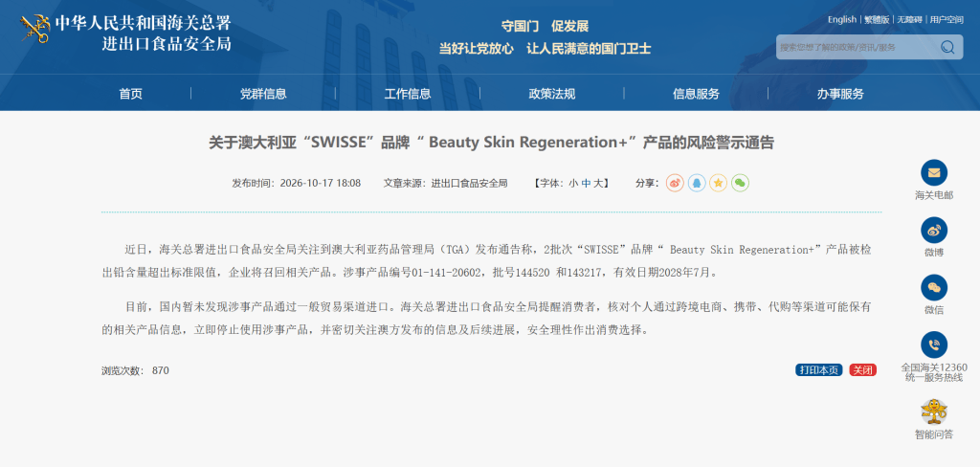The height and width of the screenshot is (467, 980).
Task: Click the 海关电邮 text label
Action: [x=934, y=195]
